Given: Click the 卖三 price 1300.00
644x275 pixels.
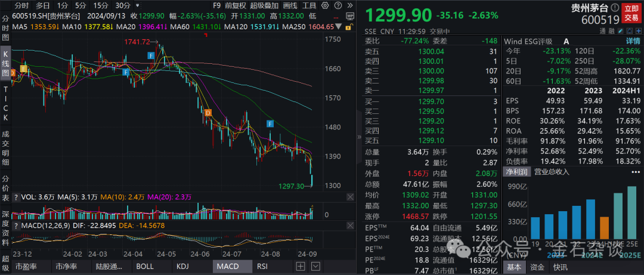Looking at the screenshot, I should point(431,71).
